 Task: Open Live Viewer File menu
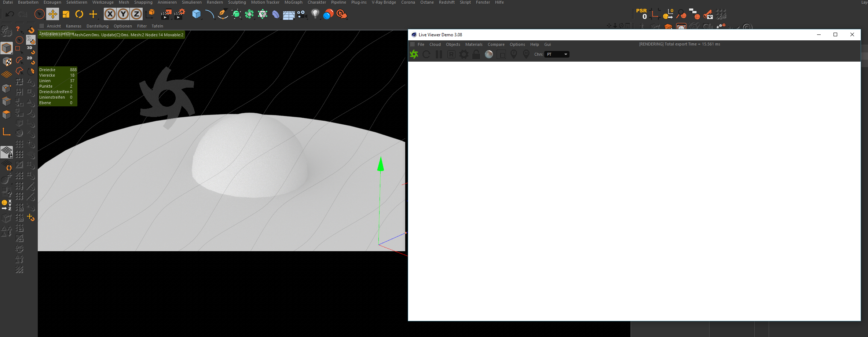421,44
